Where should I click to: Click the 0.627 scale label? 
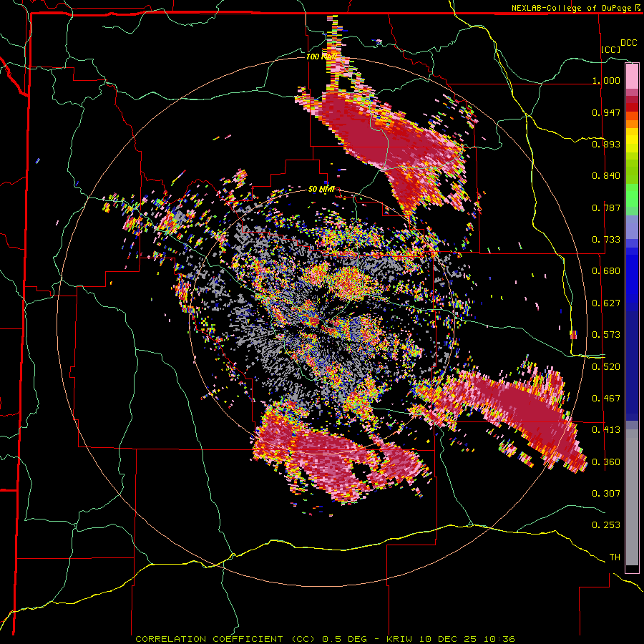coord(606,303)
